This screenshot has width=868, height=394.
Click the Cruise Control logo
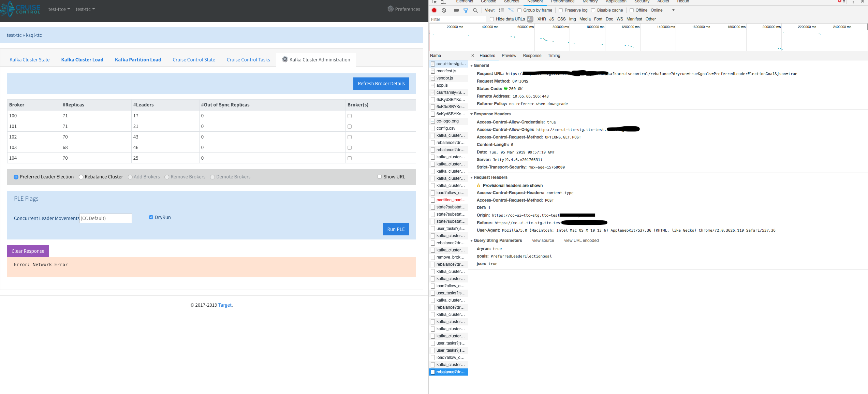pos(20,9)
